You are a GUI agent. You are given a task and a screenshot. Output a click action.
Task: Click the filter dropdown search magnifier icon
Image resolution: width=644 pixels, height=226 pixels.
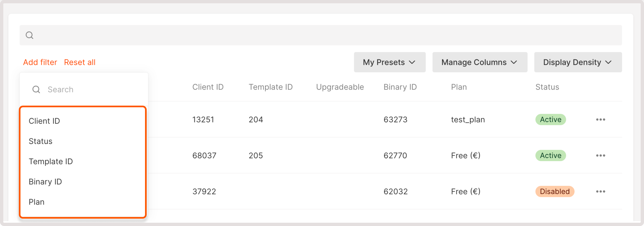tap(36, 89)
